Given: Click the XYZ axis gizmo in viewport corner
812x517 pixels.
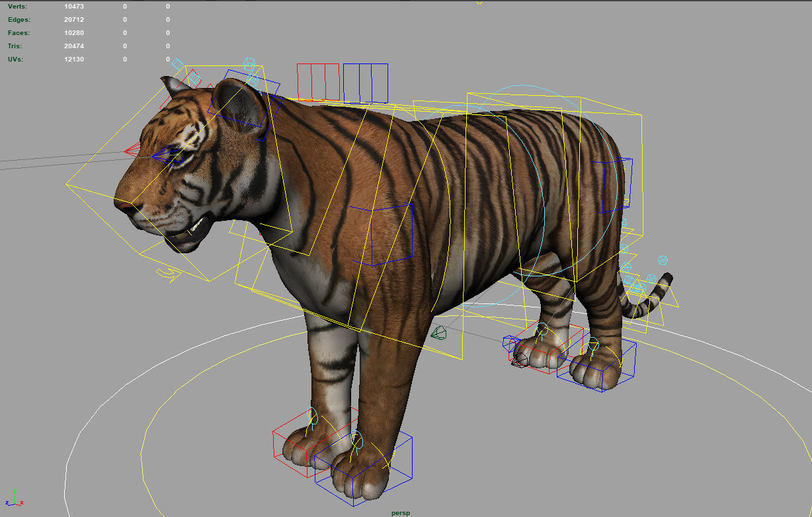Looking at the screenshot, I should pos(14,499).
